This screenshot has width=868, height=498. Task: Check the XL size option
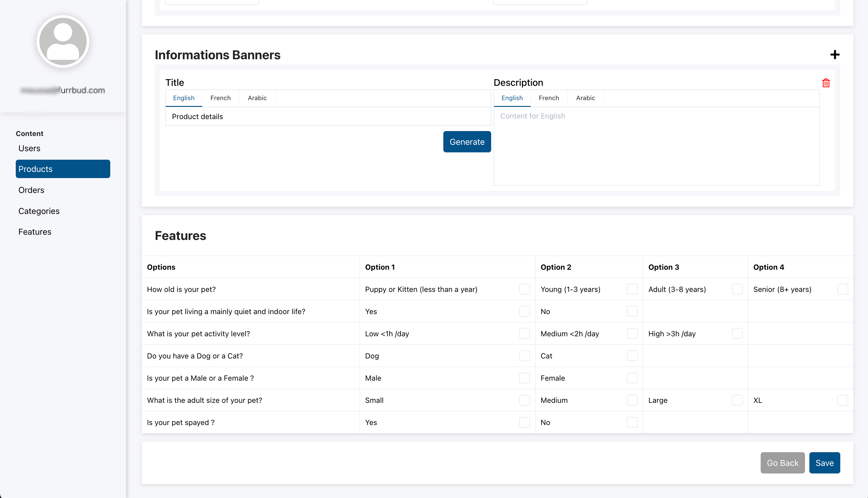click(x=842, y=400)
